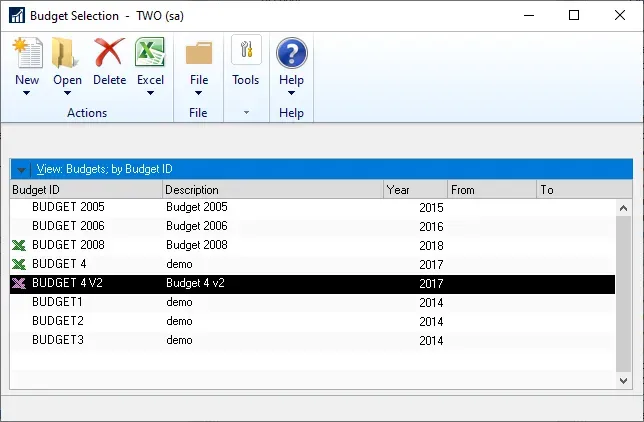
Task: Expand the dropdown arrow under Excel
Action: coord(150,94)
